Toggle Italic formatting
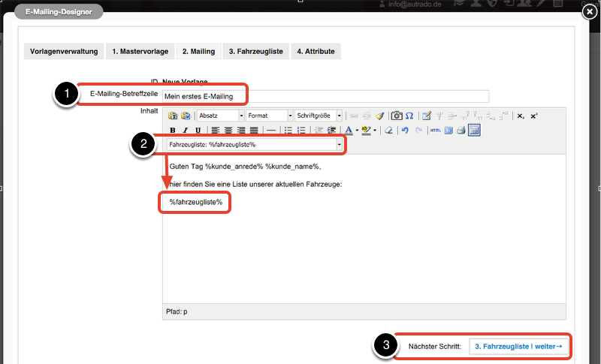The image size is (601, 364). pos(185,130)
